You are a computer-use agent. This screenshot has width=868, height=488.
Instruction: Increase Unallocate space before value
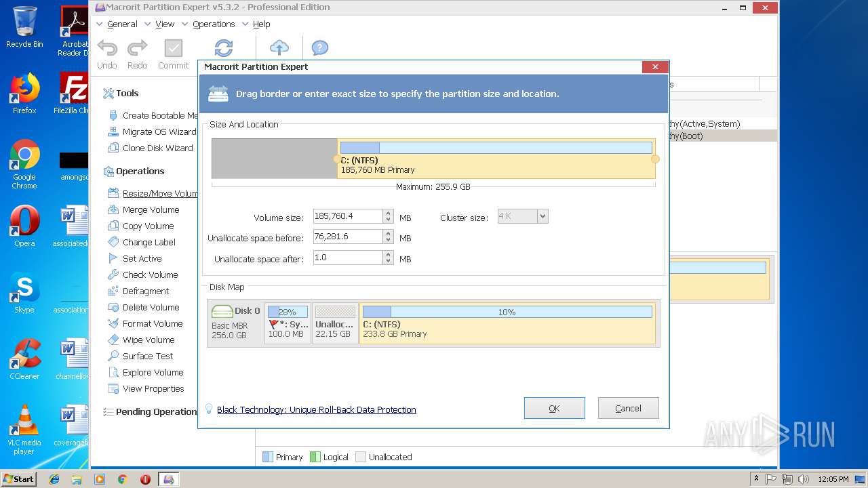388,234
